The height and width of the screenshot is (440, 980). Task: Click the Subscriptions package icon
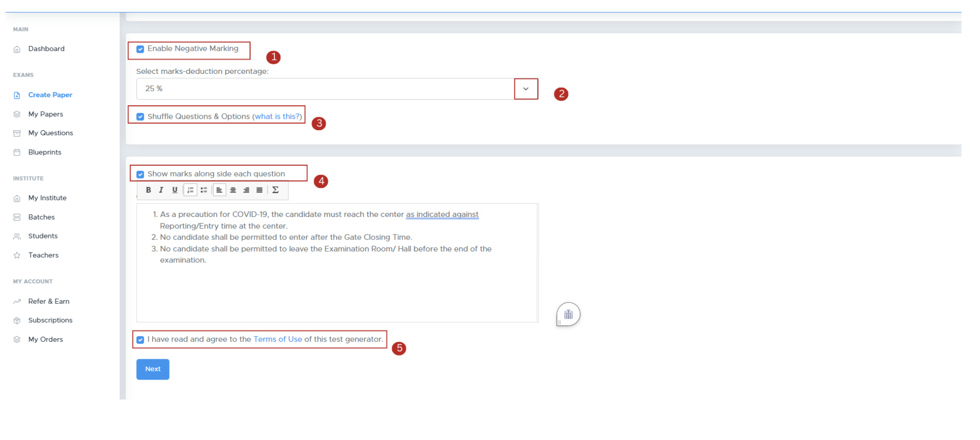point(17,321)
